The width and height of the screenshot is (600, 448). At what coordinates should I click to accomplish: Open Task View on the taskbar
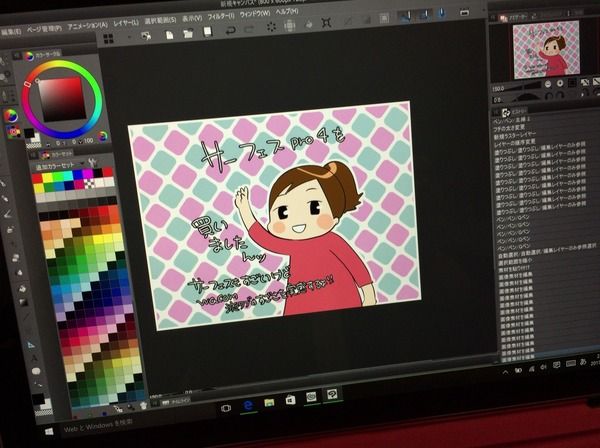coord(226,408)
